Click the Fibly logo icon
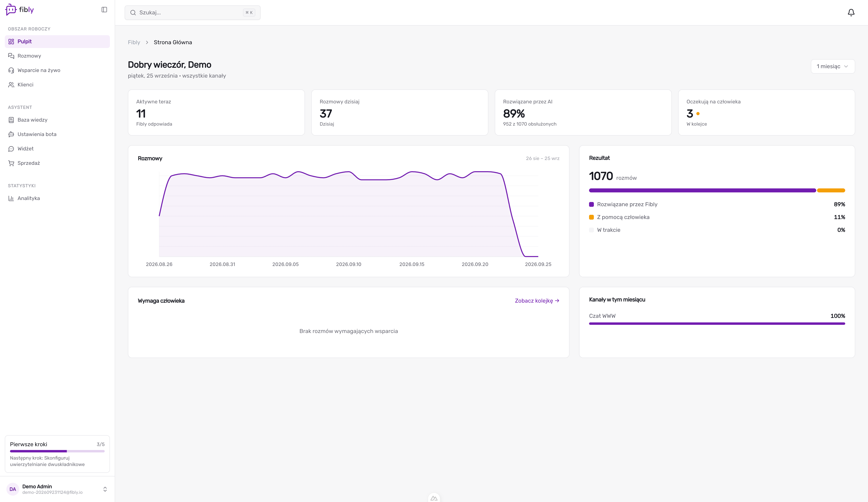This screenshot has height=502, width=868. point(11,10)
